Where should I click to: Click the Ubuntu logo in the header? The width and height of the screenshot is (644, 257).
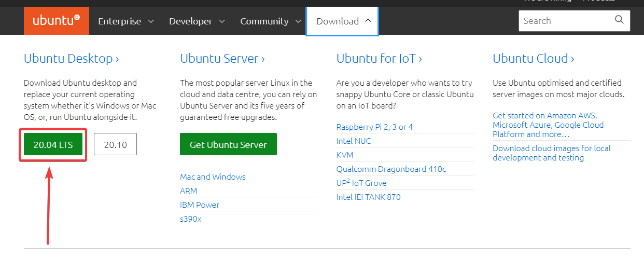pos(57,21)
